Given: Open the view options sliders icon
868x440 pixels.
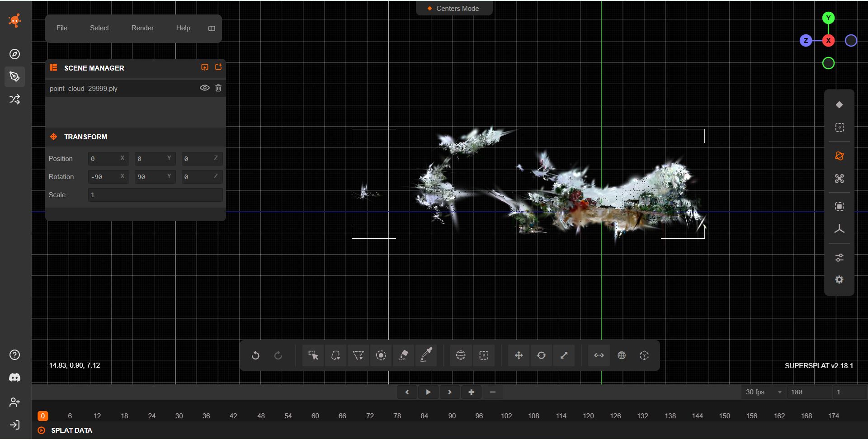Looking at the screenshot, I should [840, 258].
